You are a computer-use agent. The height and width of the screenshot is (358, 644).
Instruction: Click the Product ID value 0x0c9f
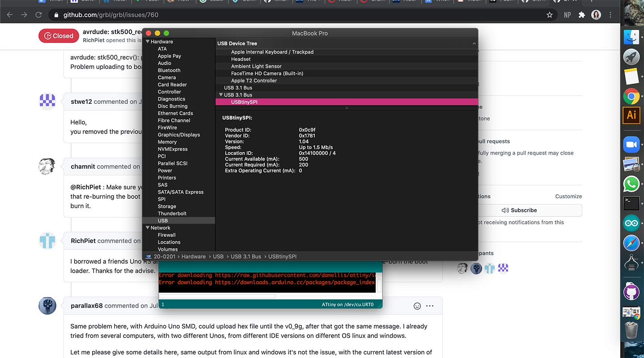pyautogui.click(x=307, y=130)
